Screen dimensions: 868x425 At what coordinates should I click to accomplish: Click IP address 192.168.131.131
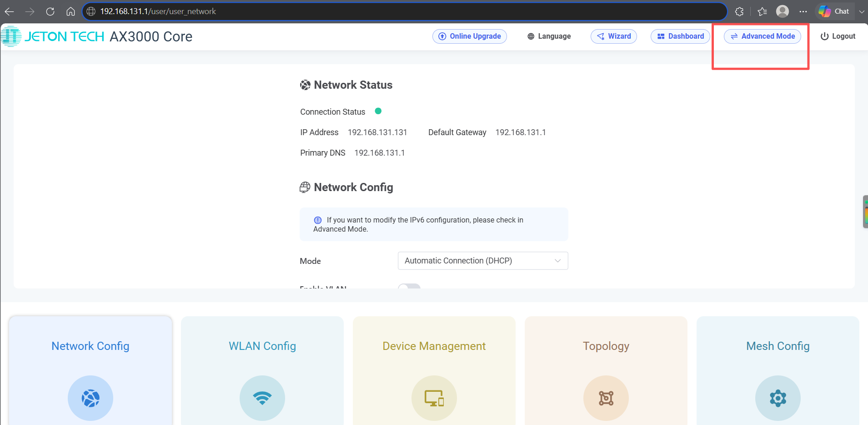377,132
